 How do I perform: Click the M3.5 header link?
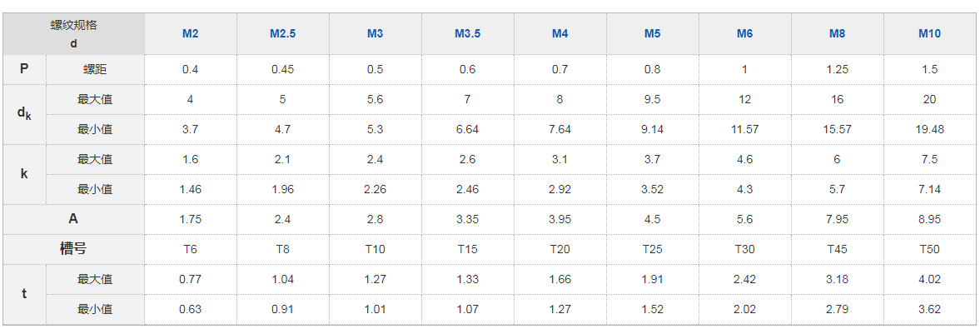(x=467, y=34)
